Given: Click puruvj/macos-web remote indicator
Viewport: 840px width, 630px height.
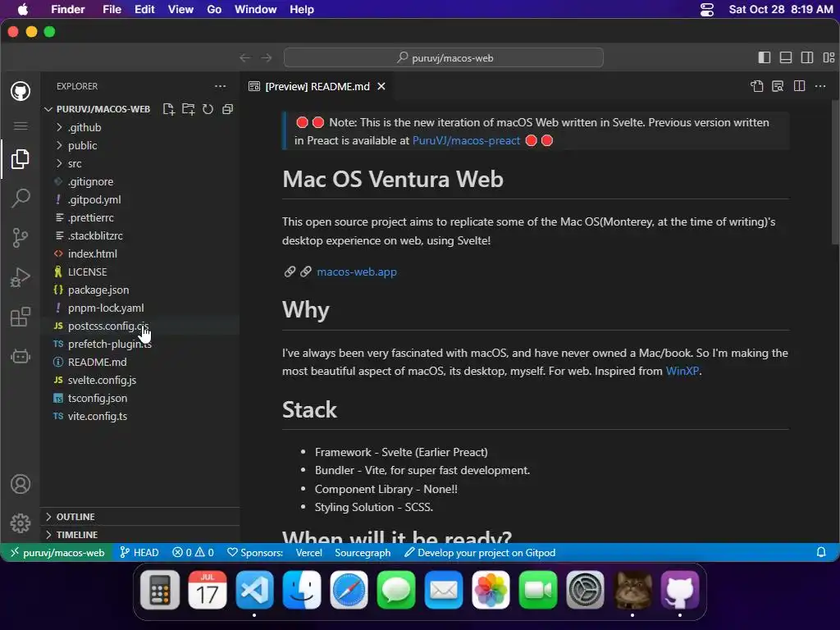Looking at the screenshot, I should (x=57, y=552).
